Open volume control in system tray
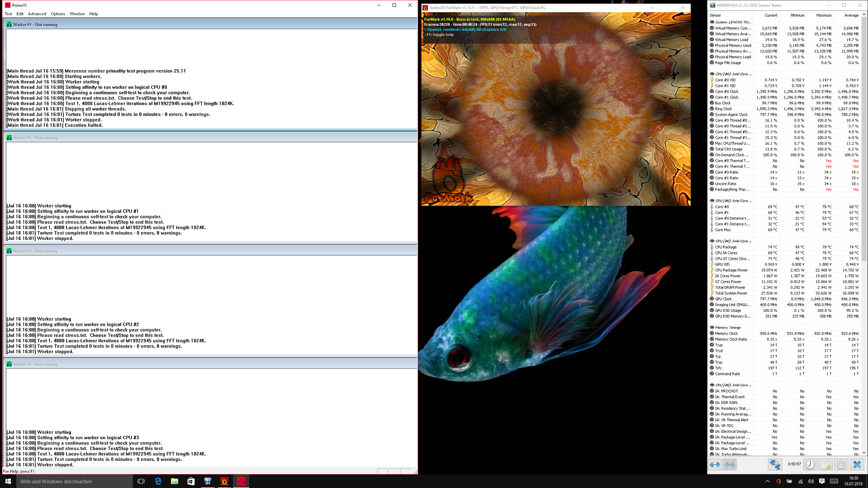 (x=811, y=481)
